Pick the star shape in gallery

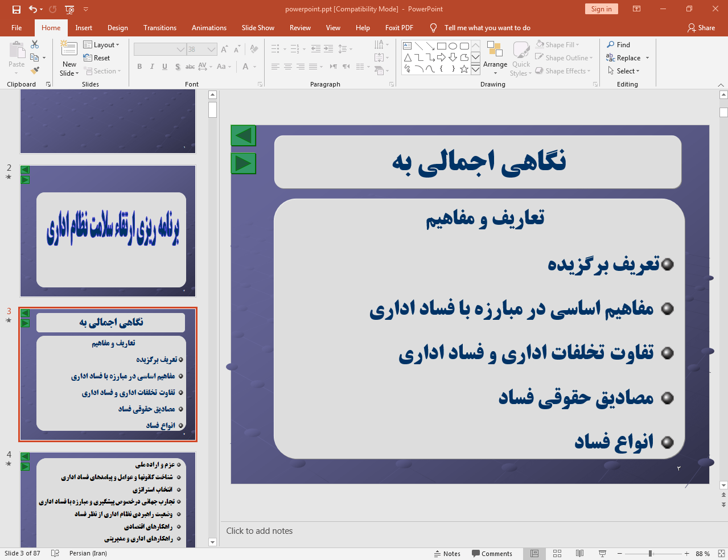(x=464, y=69)
